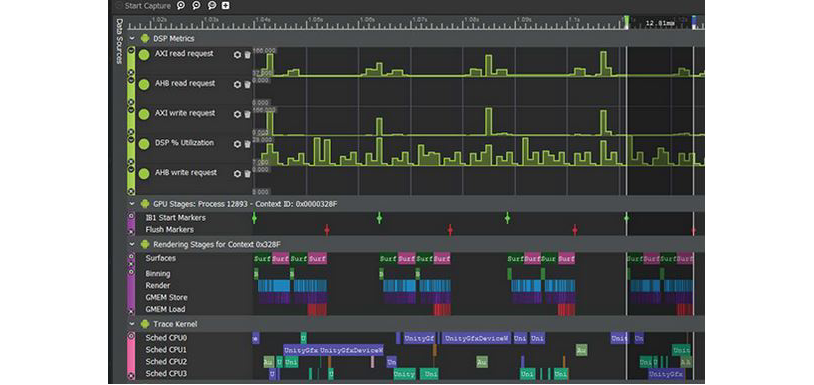Viewport: 814px width, 385px height.
Task: Click the zoom out magnifier icon
Action: [196, 6]
